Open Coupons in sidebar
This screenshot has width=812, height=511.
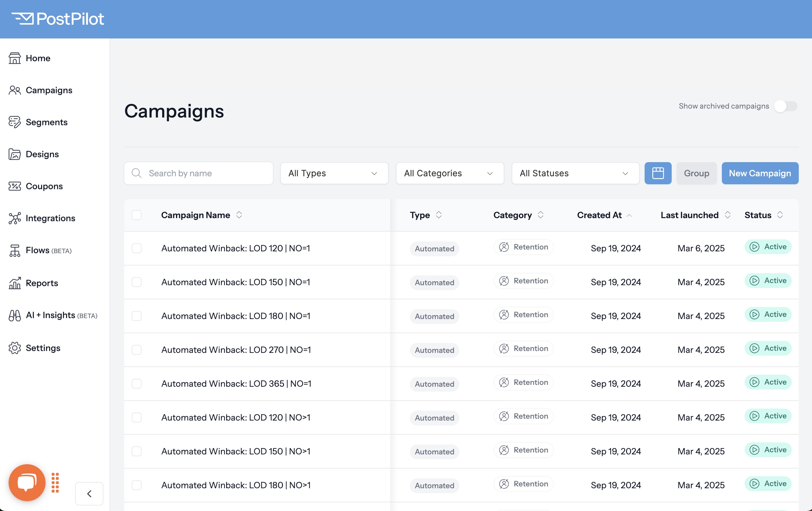pyautogui.click(x=44, y=186)
